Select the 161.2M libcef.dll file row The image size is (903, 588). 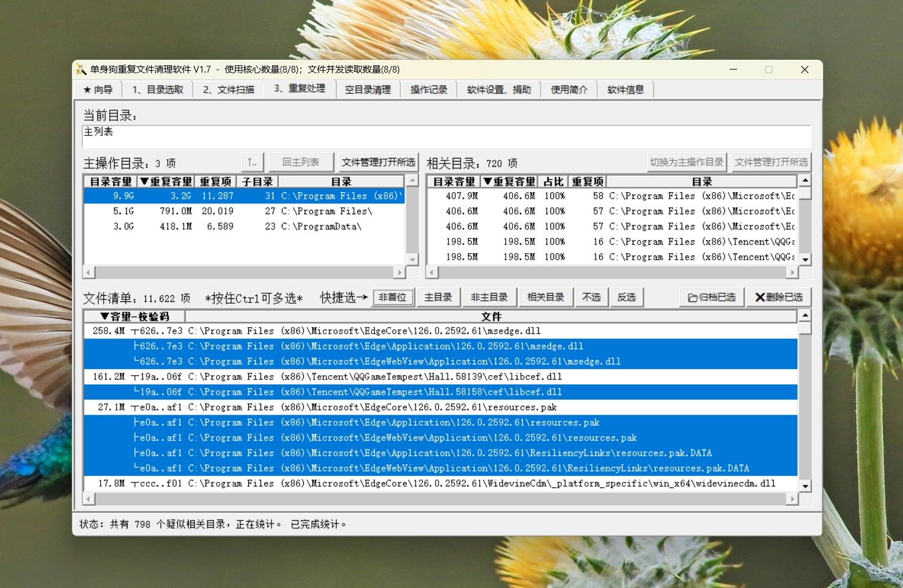point(439,377)
